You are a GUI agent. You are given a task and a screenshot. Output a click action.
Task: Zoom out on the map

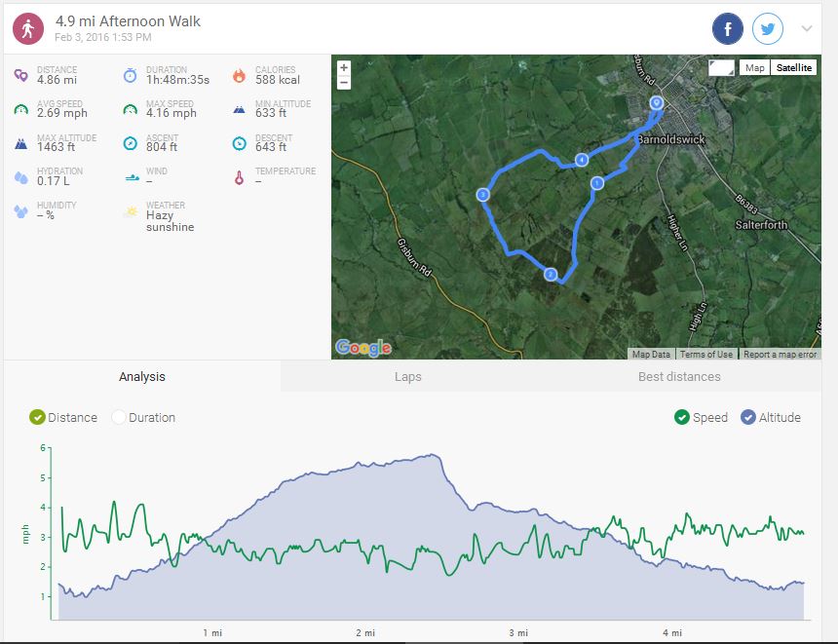344,83
